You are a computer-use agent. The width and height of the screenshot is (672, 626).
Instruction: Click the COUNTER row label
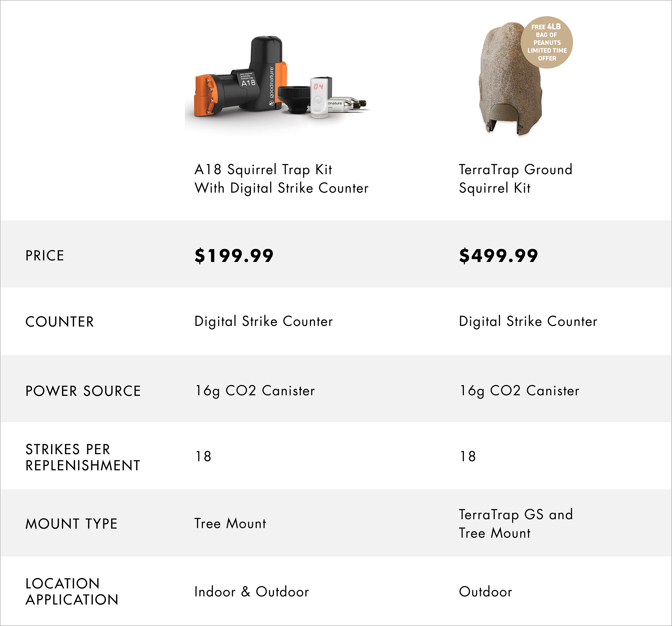tap(59, 322)
